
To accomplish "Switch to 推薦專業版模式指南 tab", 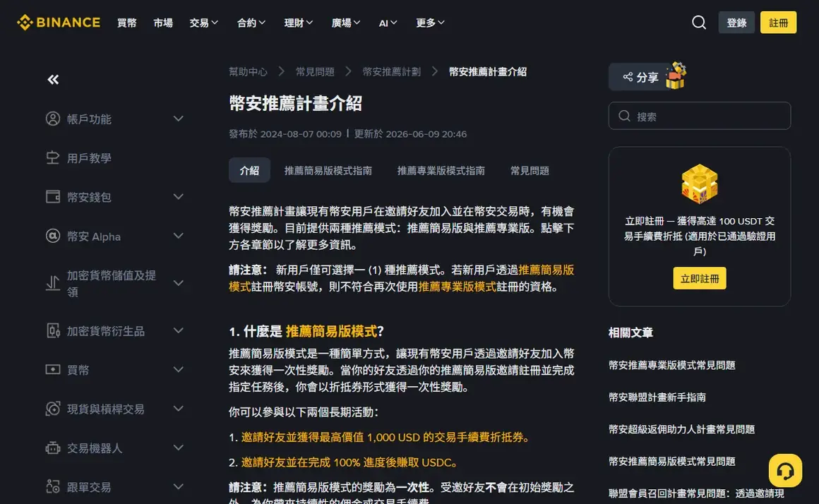I will pyautogui.click(x=441, y=170).
